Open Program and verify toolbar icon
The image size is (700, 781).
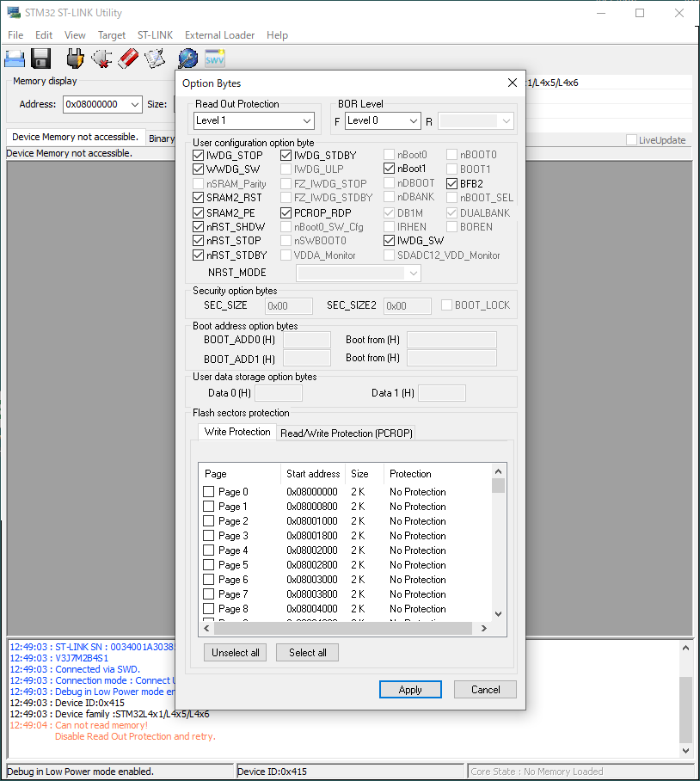[155, 58]
